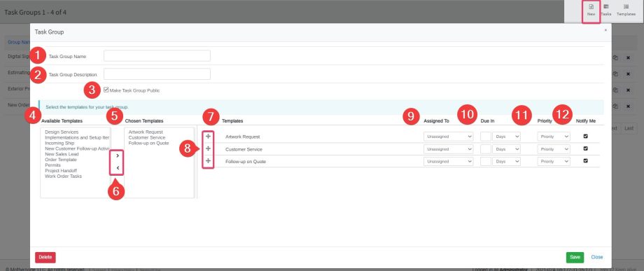Click Due In number field for Follow-up on Quote
Viewport: 644px width, 271px height.
tap(486, 161)
